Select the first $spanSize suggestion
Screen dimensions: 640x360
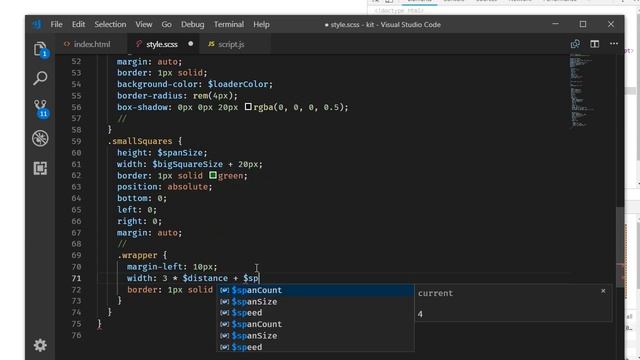[x=315, y=302]
